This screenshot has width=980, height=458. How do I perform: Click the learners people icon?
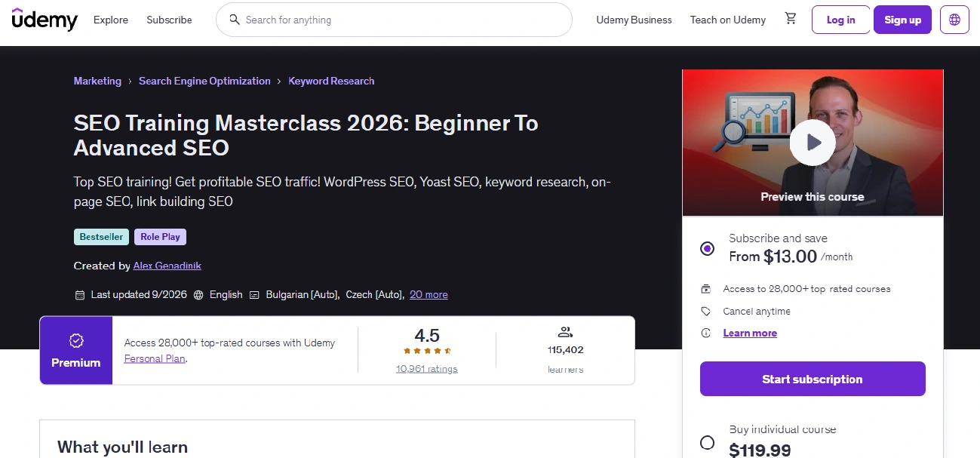click(565, 332)
